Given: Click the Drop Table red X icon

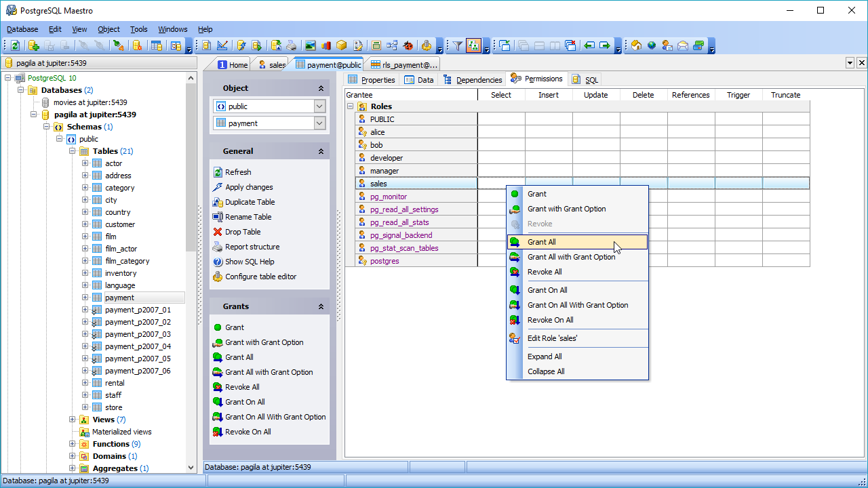Looking at the screenshot, I should tap(218, 232).
